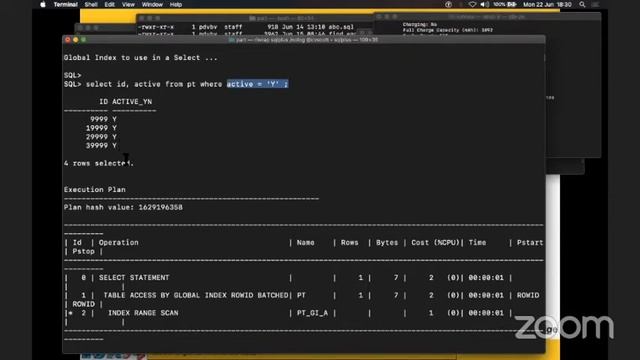This screenshot has height=360, width=640.
Task: Click the front Terminal window title bar
Action: [304, 40]
